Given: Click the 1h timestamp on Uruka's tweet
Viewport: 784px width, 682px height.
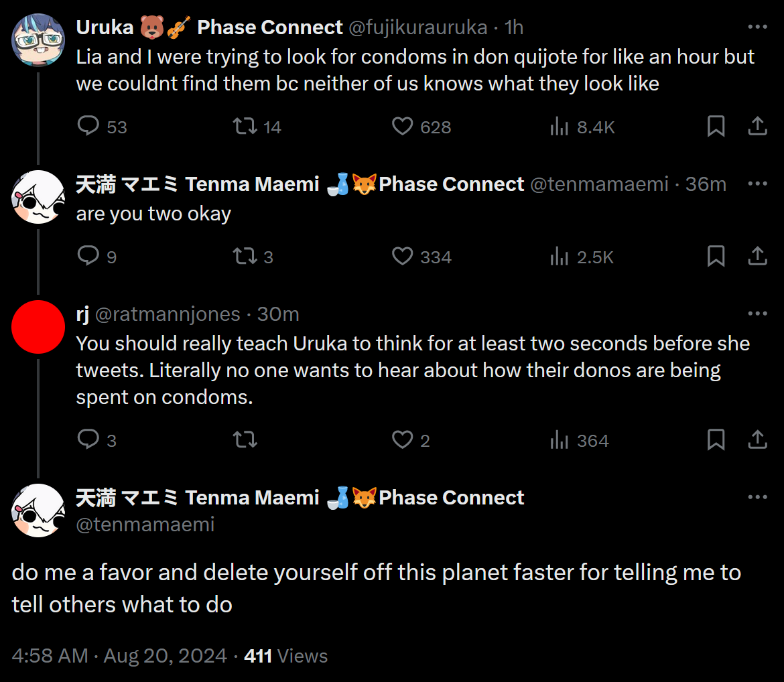Looking at the screenshot, I should (513, 27).
